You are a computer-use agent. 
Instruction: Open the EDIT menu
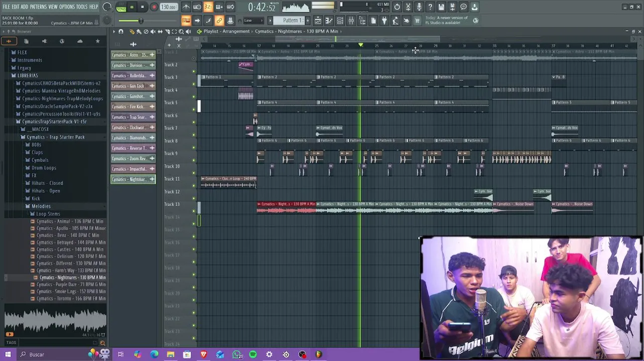tap(16, 7)
